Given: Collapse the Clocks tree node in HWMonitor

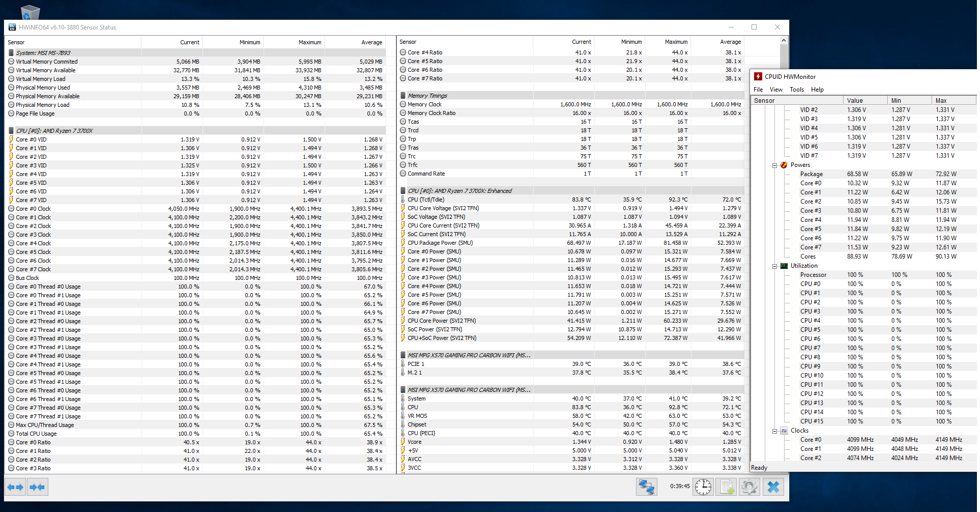Looking at the screenshot, I should [x=775, y=431].
